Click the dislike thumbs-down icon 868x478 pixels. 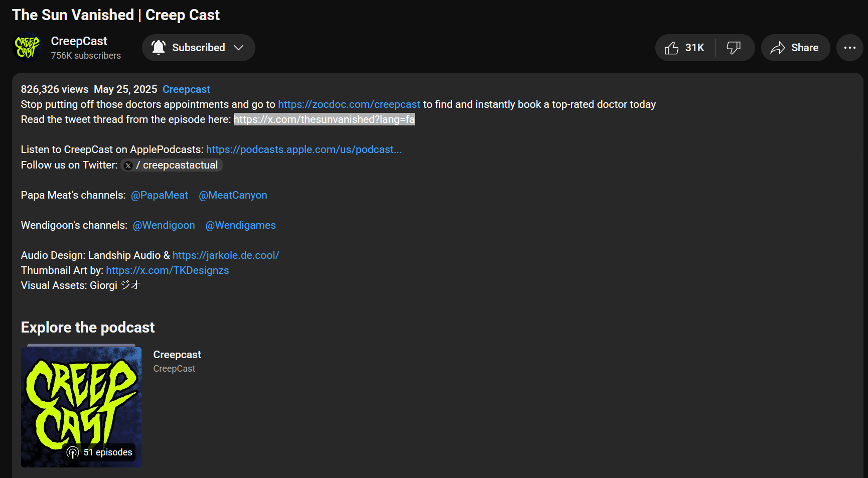pyautogui.click(x=734, y=48)
